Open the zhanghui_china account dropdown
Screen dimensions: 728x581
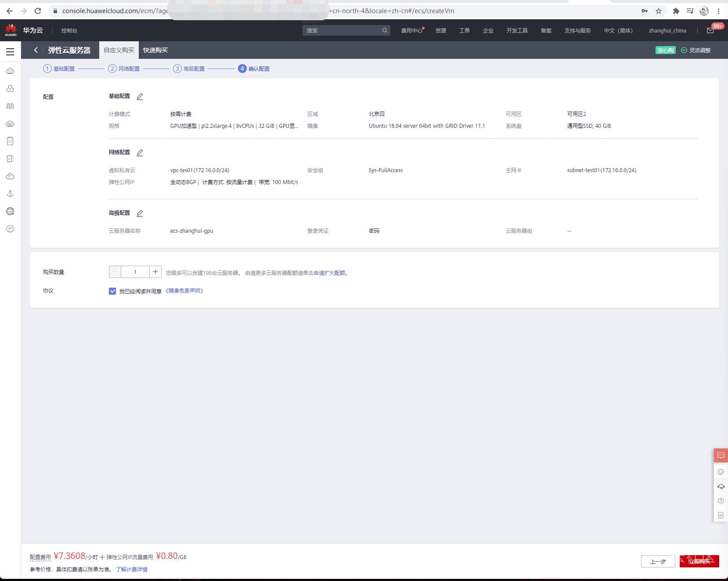(667, 30)
